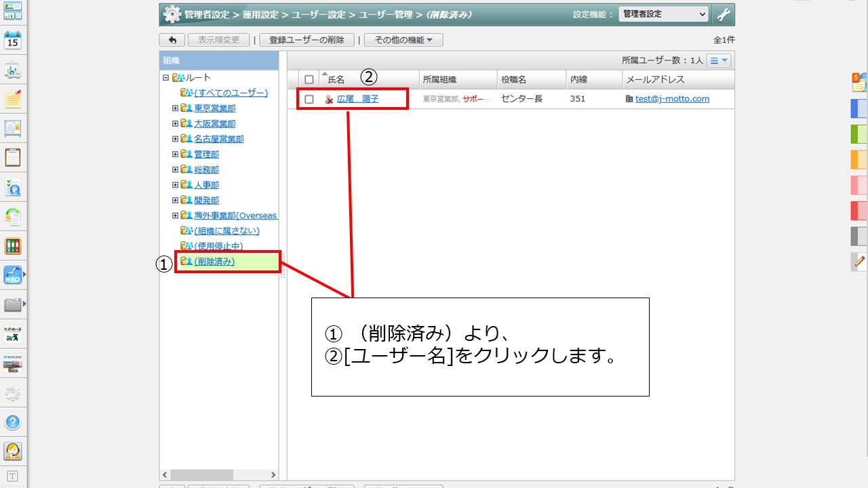868x488 pixels.
Task: Tick the checkbox next to 広尾 陽子
Action: pyautogui.click(x=309, y=99)
